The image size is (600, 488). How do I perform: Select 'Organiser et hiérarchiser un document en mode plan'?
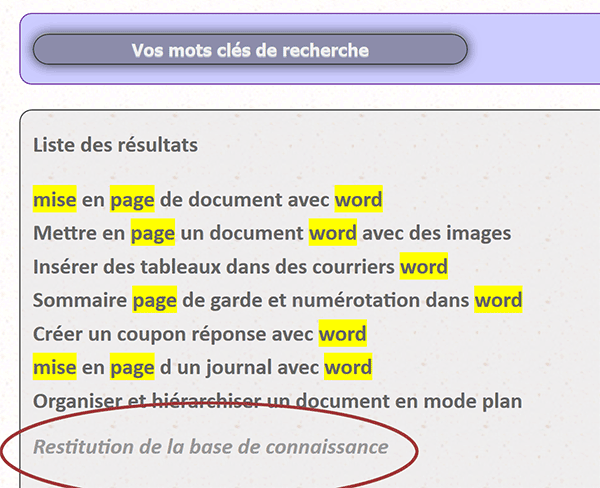[277, 401]
